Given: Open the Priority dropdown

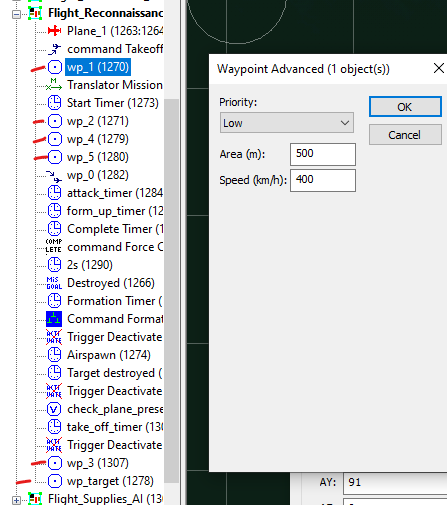Looking at the screenshot, I should pos(287,123).
